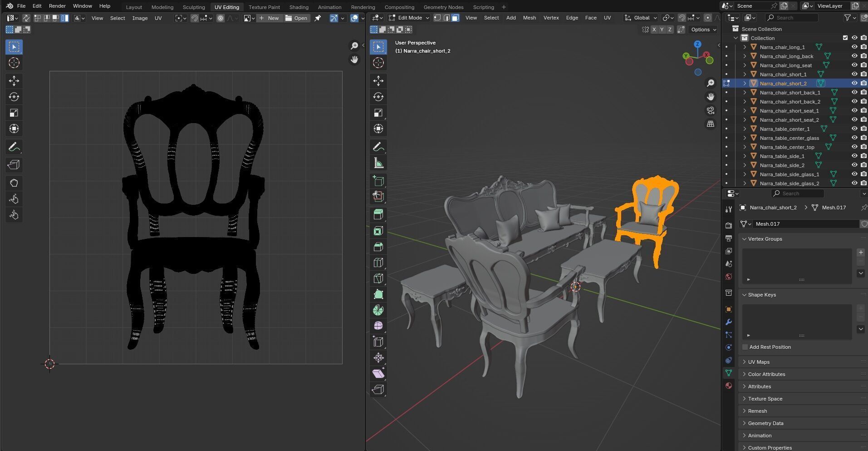Toggle X axis mirror in the 3D viewport

pos(654,30)
